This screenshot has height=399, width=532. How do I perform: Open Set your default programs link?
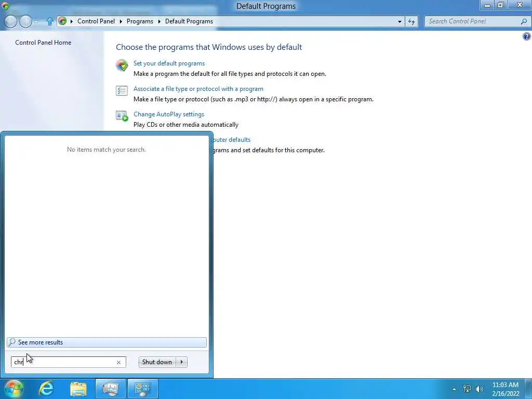click(x=169, y=63)
